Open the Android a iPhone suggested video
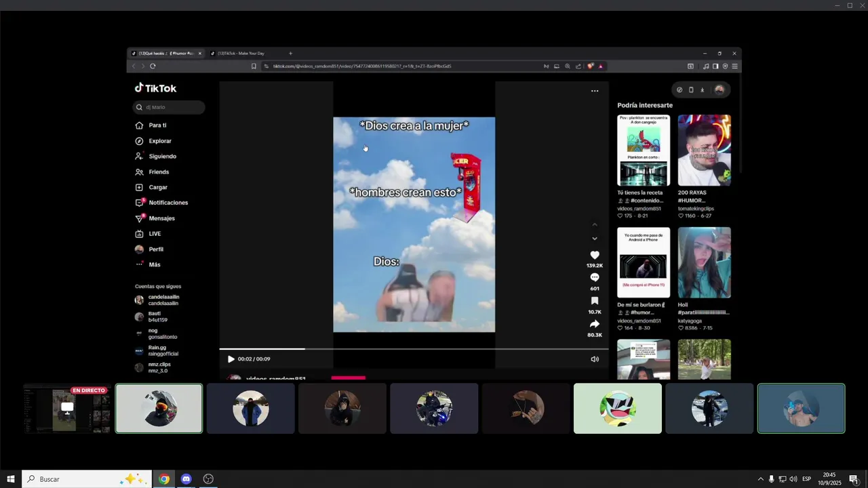The width and height of the screenshot is (868, 488). 644,262
